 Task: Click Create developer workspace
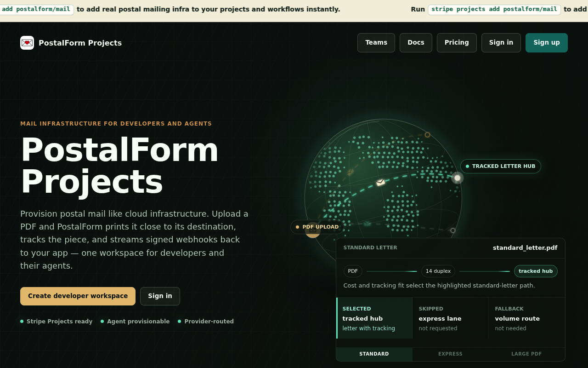78,296
